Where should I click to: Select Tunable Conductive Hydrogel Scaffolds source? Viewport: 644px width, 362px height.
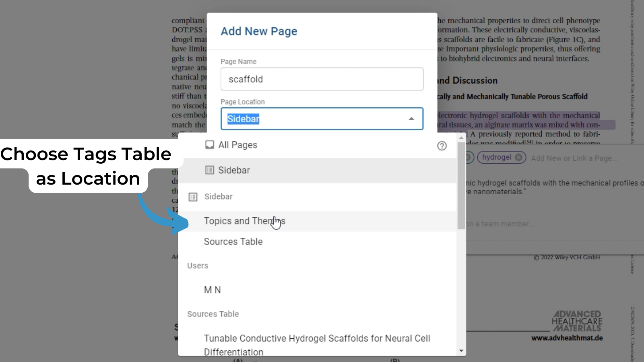click(x=317, y=345)
